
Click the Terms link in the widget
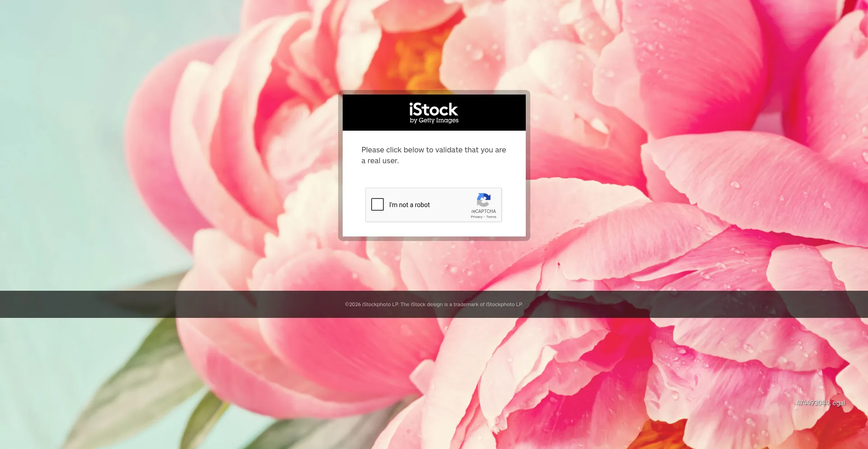click(x=491, y=217)
